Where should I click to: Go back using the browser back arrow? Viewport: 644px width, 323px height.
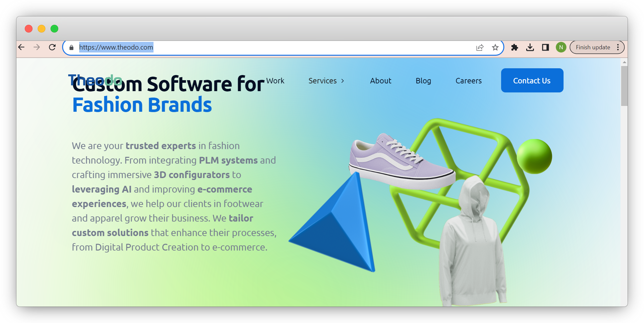point(22,47)
